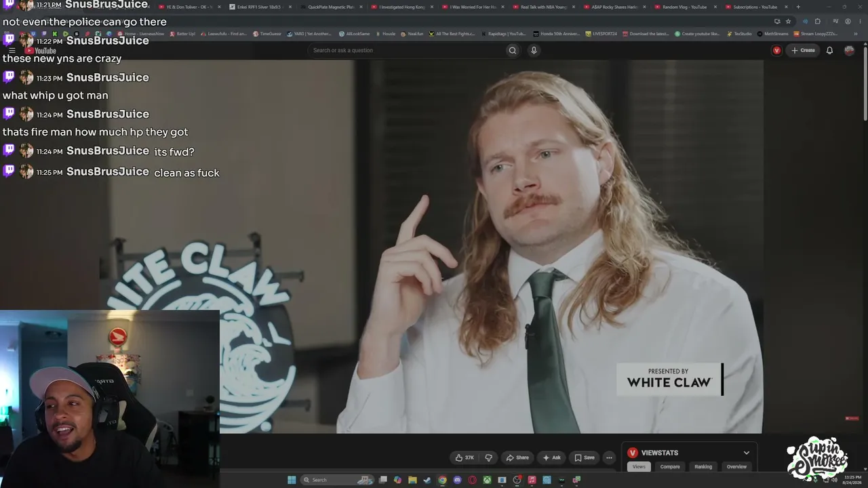
Task: Switch to 'Real Talk with NBA Young' tab
Action: [544, 7]
